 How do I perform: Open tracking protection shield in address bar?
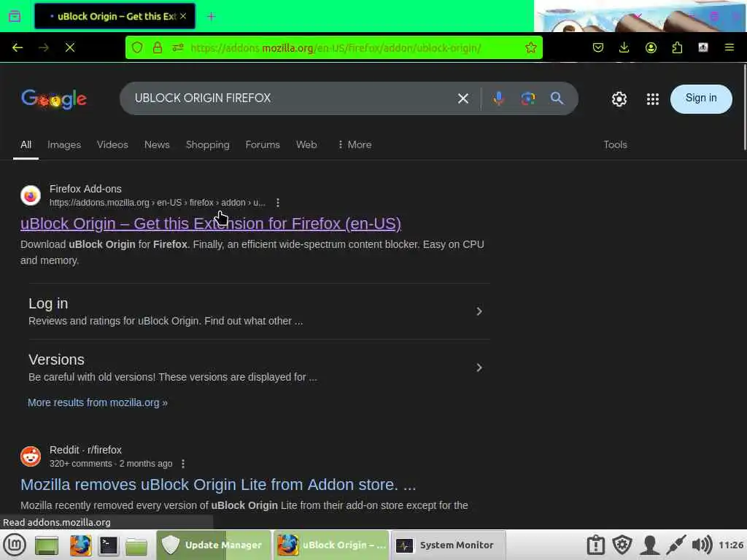(x=137, y=47)
